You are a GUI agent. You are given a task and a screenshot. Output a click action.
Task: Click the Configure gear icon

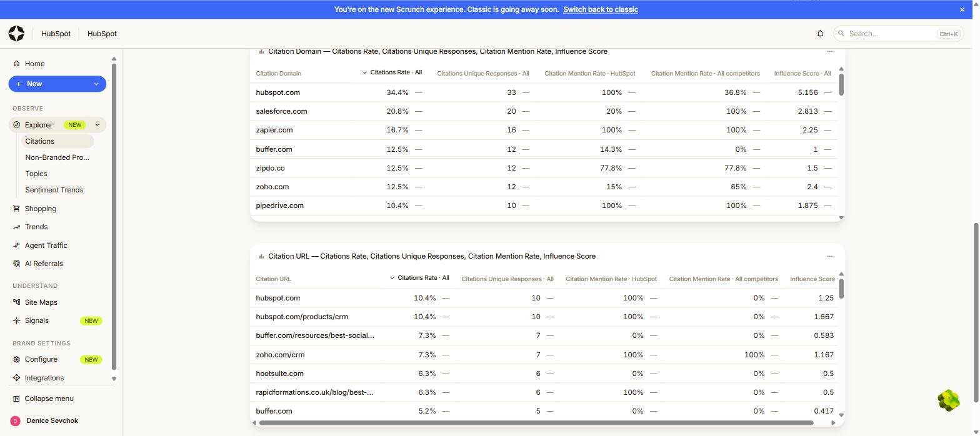point(16,359)
